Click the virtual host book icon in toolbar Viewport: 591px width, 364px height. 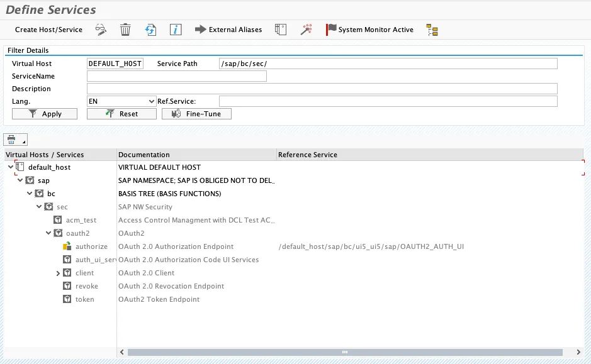pyautogui.click(x=281, y=30)
